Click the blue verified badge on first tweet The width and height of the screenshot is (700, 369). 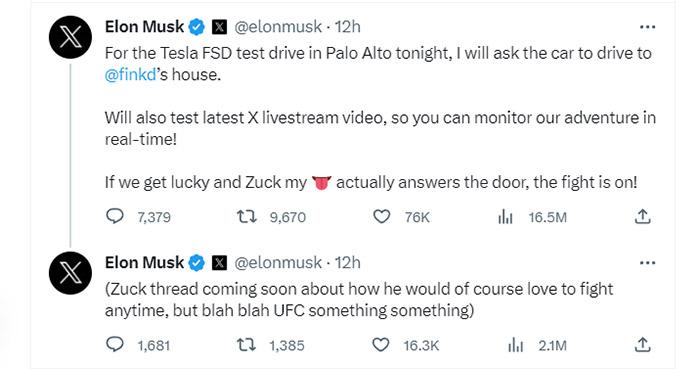[196, 27]
